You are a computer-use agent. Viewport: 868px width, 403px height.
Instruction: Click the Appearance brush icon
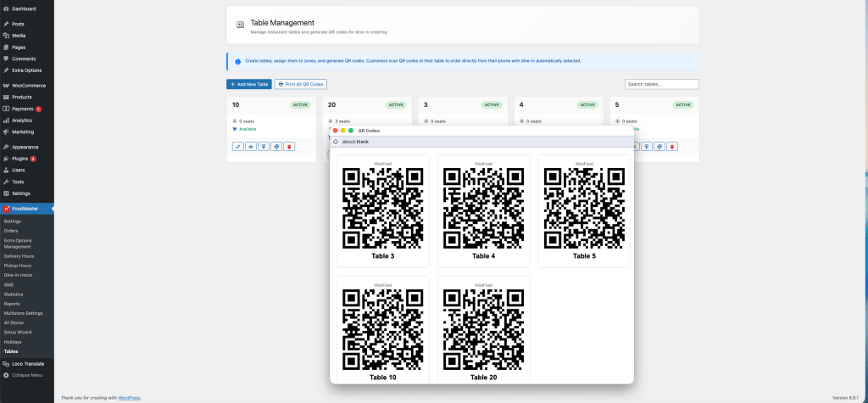[x=6, y=147]
